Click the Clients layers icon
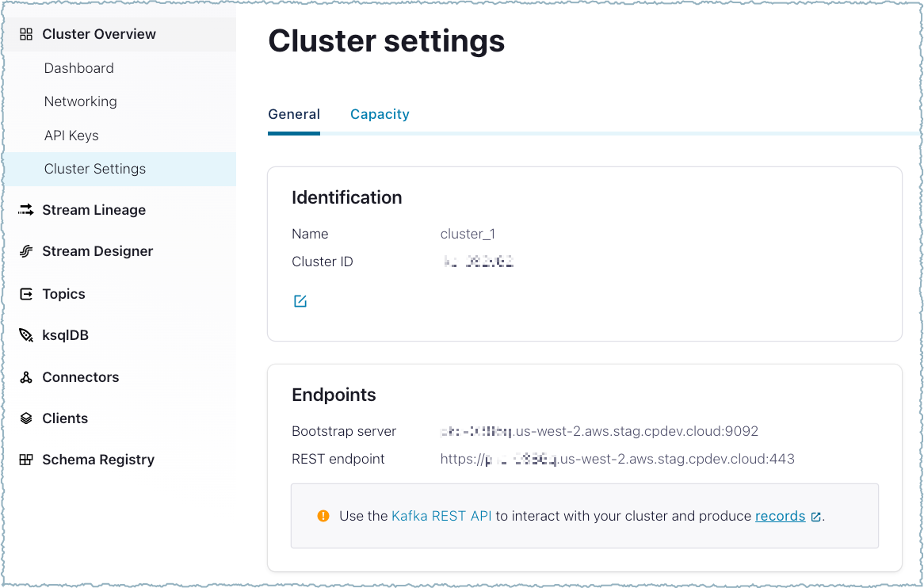 coord(26,418)
